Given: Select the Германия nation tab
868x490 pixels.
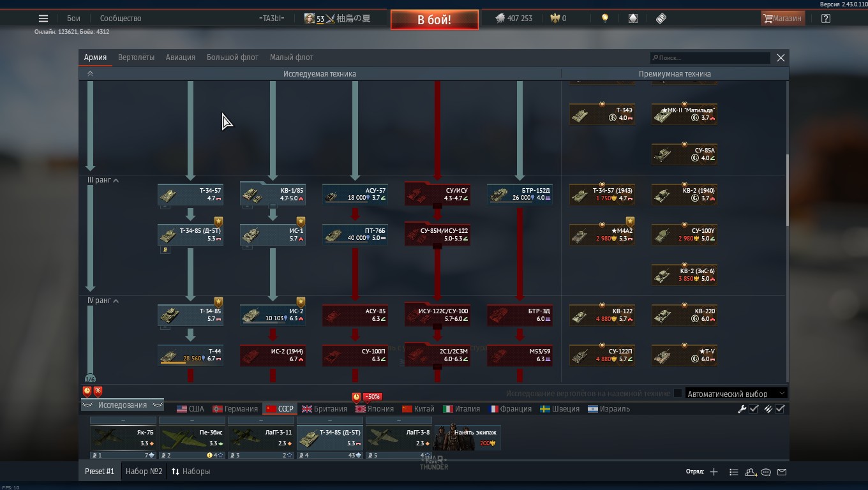Looking at the screenshot, I should 235,409.
